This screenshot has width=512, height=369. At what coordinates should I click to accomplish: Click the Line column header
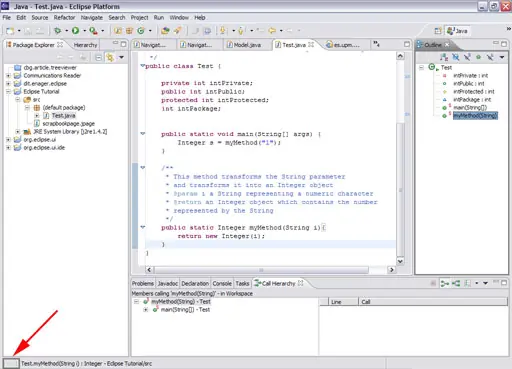click(343, 302)
